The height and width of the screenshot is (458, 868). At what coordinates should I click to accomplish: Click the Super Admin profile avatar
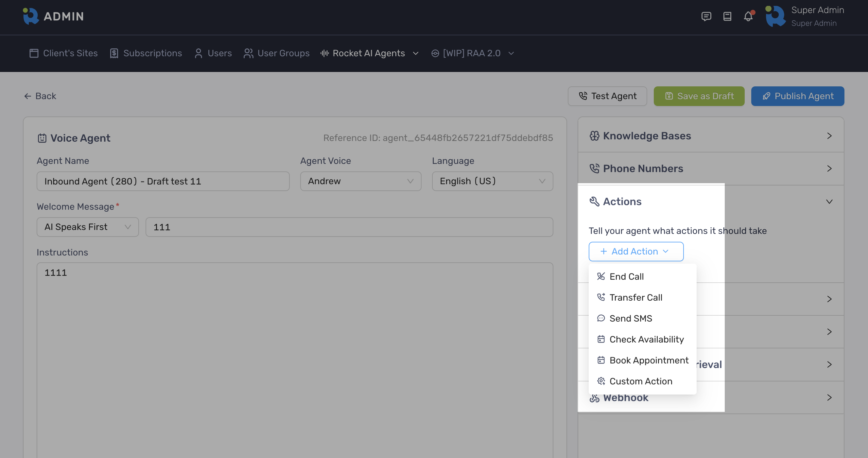(775, 16)
